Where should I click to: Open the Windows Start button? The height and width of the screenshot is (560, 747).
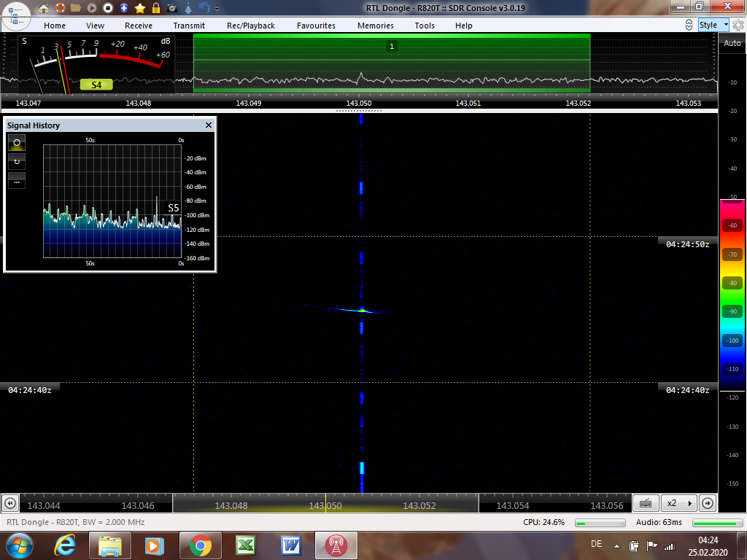tap(18, 545)
